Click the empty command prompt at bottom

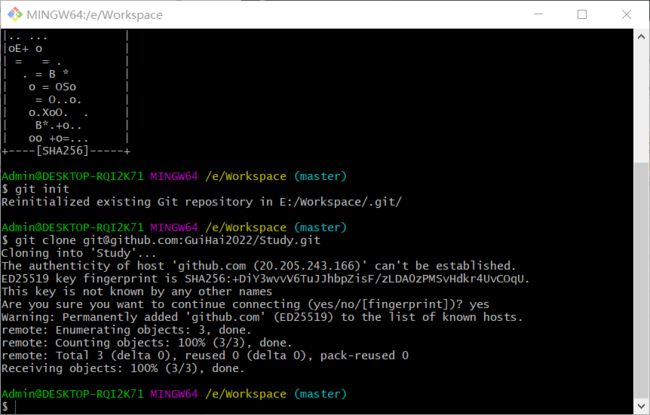pos(9,407)
